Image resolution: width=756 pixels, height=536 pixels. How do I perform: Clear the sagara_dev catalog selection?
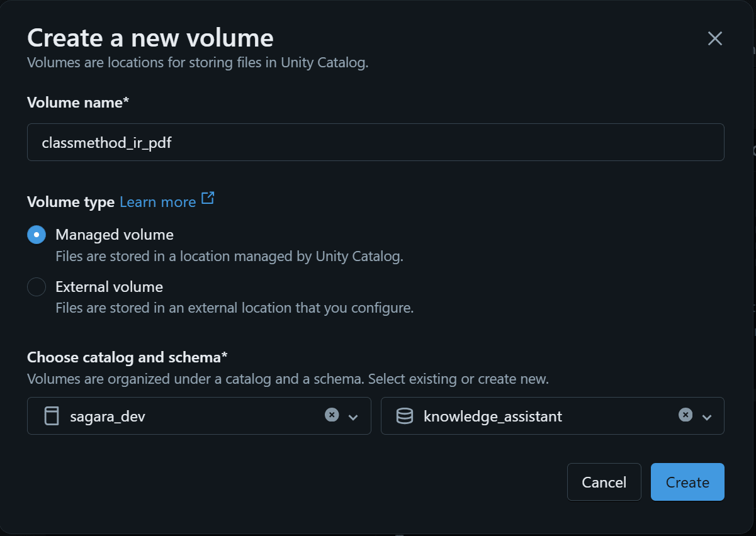[332, 415]
